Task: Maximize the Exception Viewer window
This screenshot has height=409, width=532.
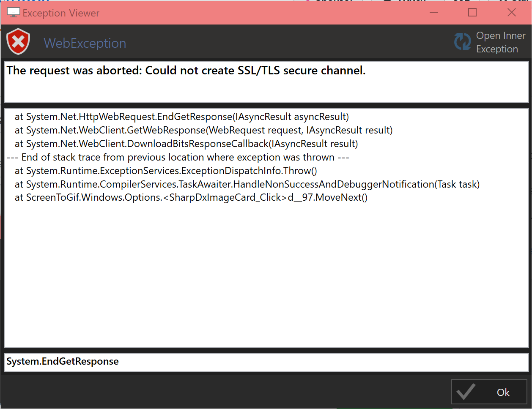Action: 472,13
